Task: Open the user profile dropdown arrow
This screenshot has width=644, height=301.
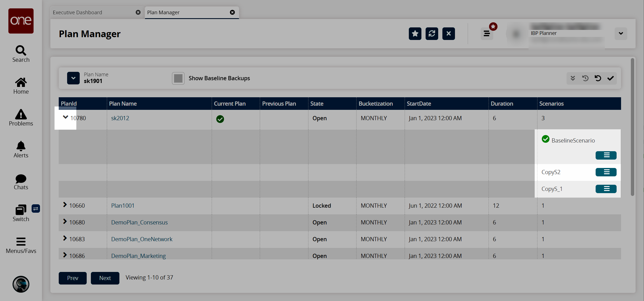Action: point(621,34)
